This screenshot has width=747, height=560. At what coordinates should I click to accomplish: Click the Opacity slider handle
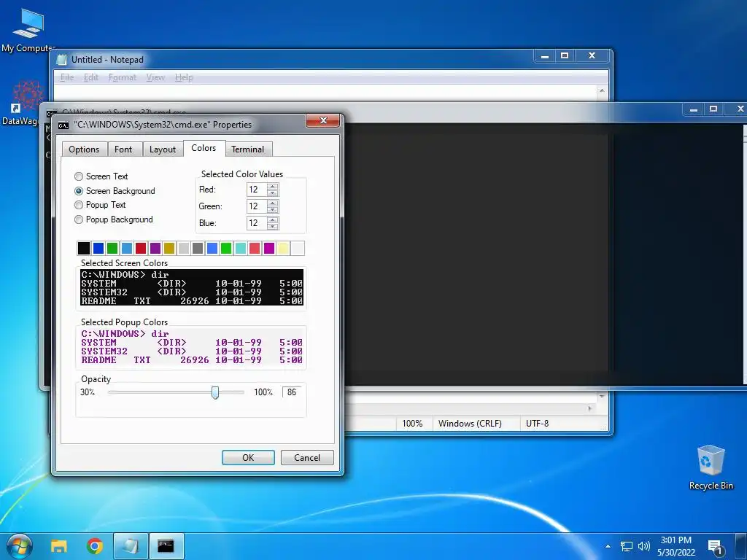tap(215, 393)
